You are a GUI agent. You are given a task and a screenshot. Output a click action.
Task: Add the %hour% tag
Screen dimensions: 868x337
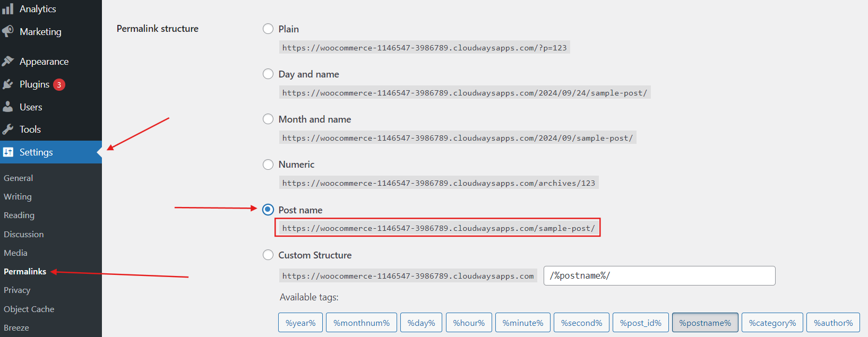click(x=469, y=323)
